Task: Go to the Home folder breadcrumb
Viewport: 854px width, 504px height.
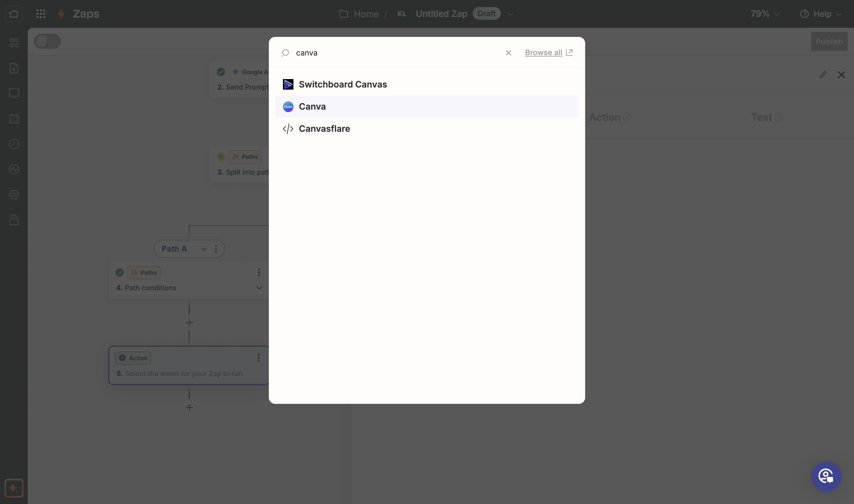Action: 359,14
